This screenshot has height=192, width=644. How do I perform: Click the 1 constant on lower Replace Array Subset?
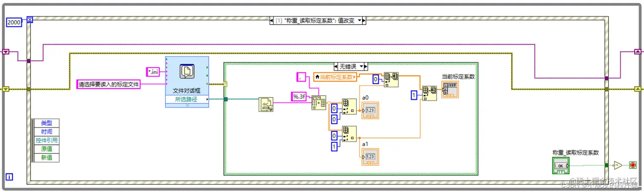(414, 95)
